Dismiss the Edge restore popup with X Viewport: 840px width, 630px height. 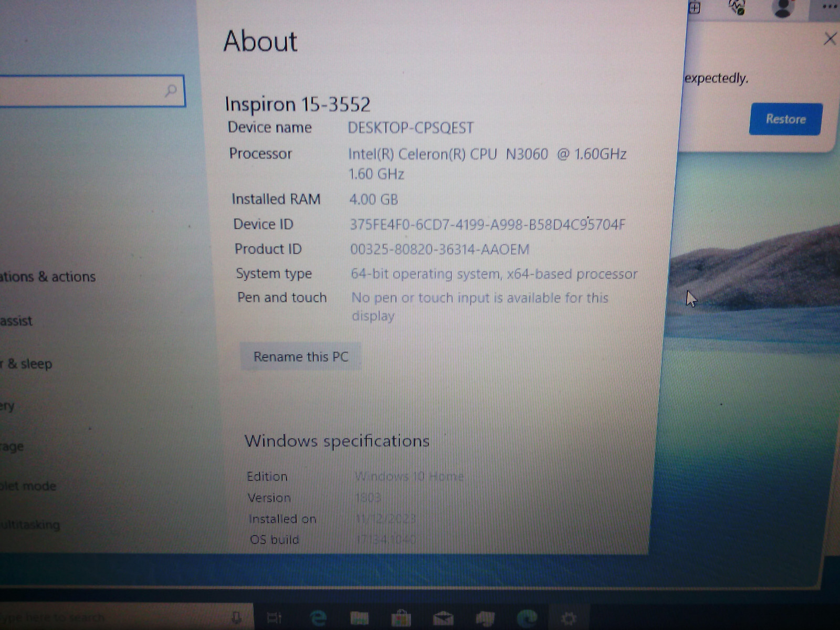(x=830, y=38)
